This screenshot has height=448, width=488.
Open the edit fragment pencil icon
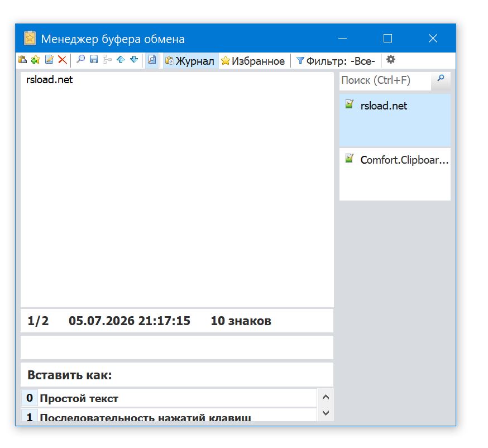[x=49, y=59]
